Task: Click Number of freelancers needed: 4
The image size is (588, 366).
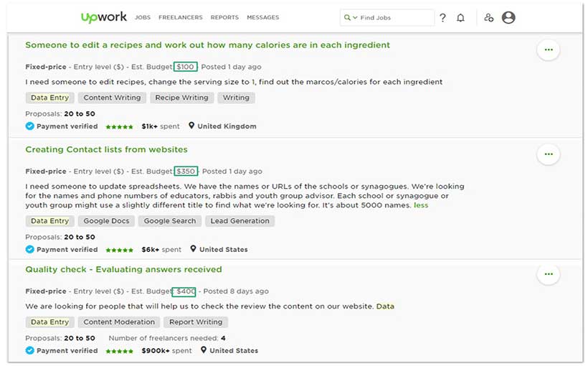Action: pos(167,338)
